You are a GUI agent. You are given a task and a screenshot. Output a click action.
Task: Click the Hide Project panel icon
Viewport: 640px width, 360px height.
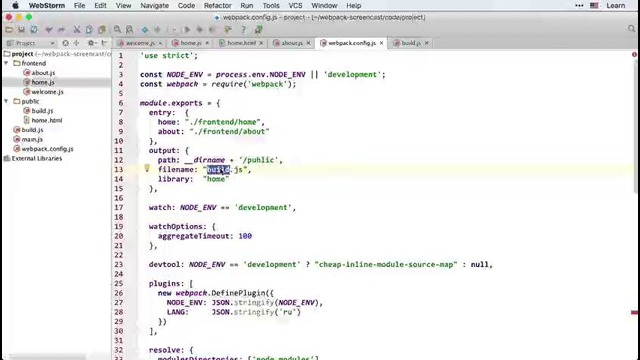104,43
